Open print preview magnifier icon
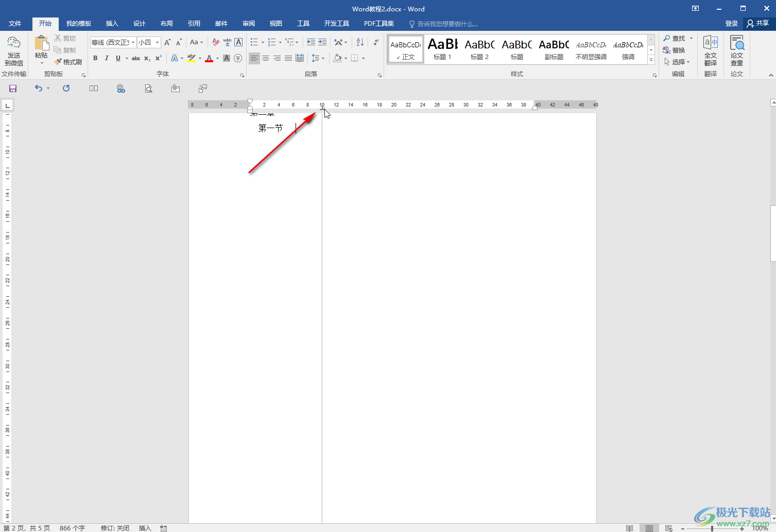The height and width of the screenshot is (532, 776). click(x=148, y=88)
